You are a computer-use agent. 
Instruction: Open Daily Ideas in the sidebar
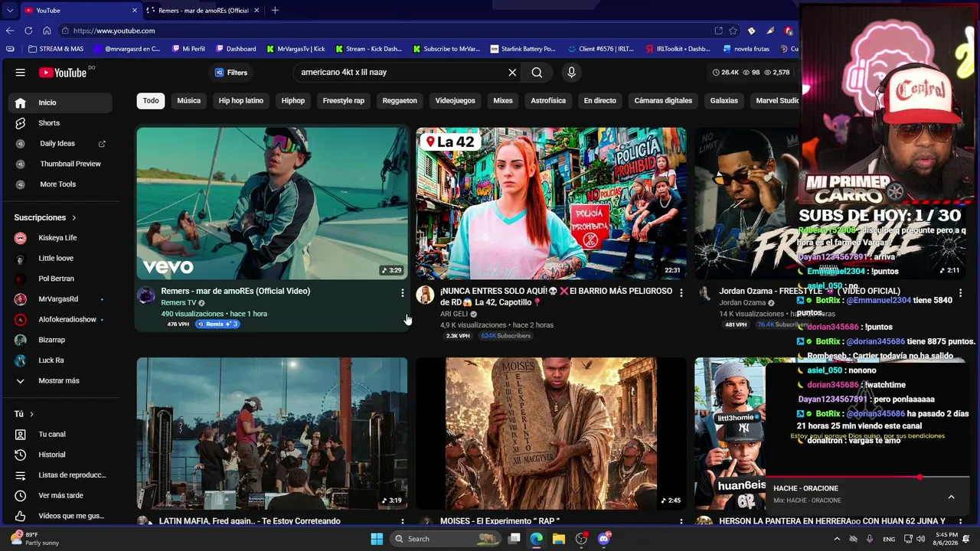(x=60, y=144)
